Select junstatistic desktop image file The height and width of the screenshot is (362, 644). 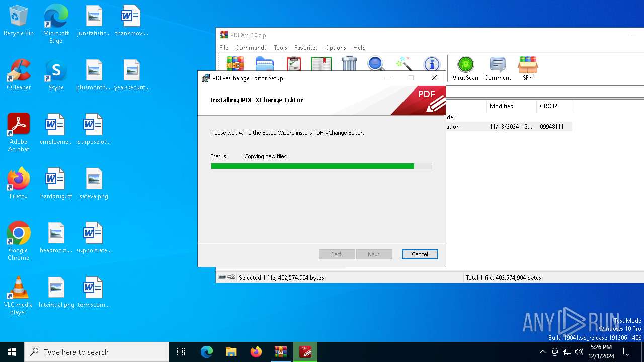tap(94, 21)
